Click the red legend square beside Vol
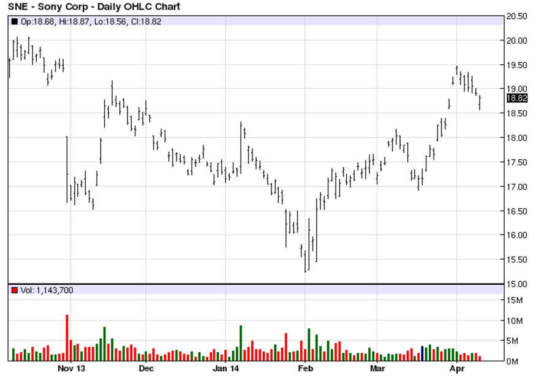 coord(14,290)
